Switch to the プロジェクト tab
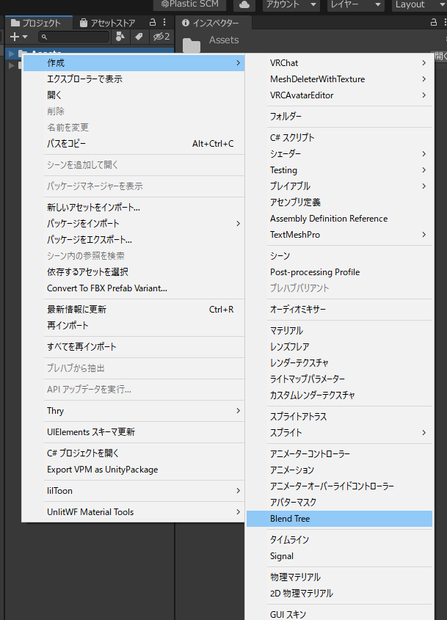The height and width of the screenshot is (620, 447). pos(38,23)
